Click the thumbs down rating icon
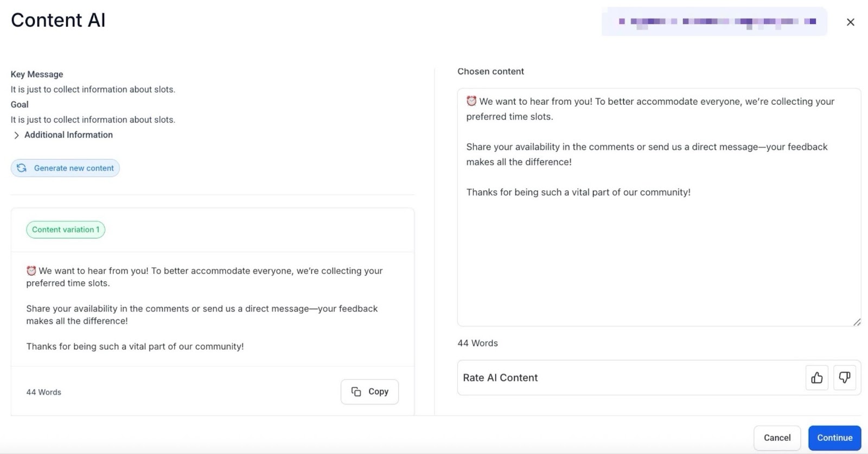The image size is (868, 454). 844,377
